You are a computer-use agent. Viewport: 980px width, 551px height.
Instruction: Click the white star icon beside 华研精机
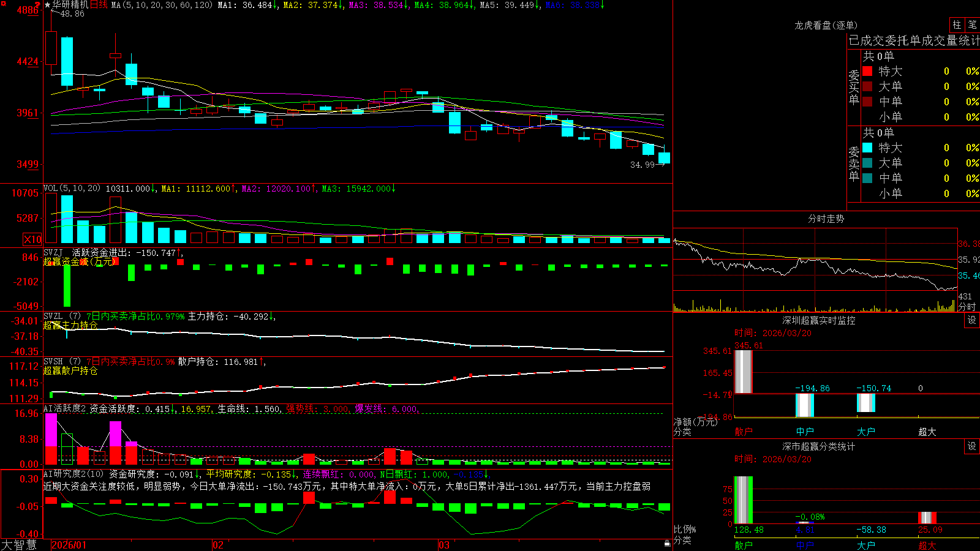pos(47,5)
